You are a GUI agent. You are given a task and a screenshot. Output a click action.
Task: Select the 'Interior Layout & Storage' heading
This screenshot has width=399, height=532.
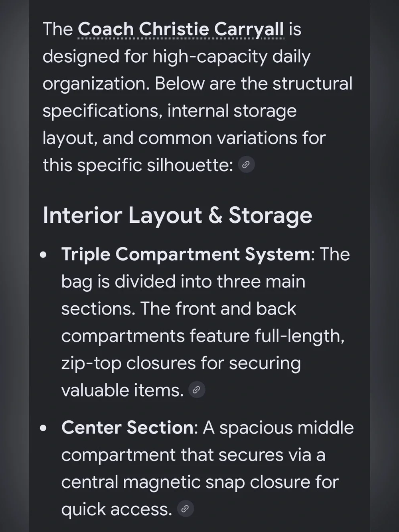point(177,216)
